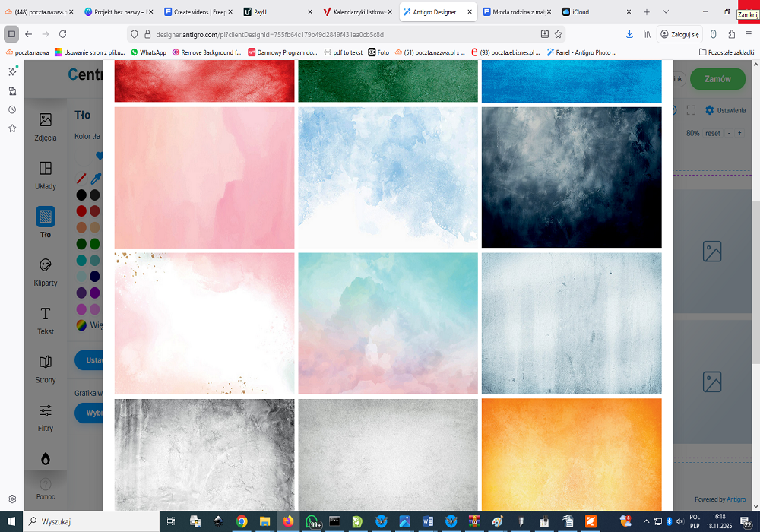The width and height of the screenshot is (760, 532).
Task: Toggle the Firefox sidebar button
Action: point(11,34)
